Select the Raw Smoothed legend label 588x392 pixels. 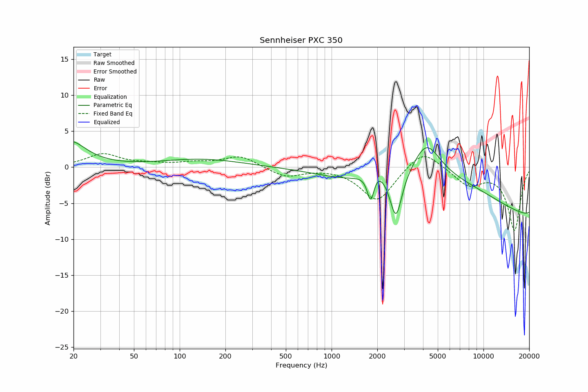pos(114,63)
